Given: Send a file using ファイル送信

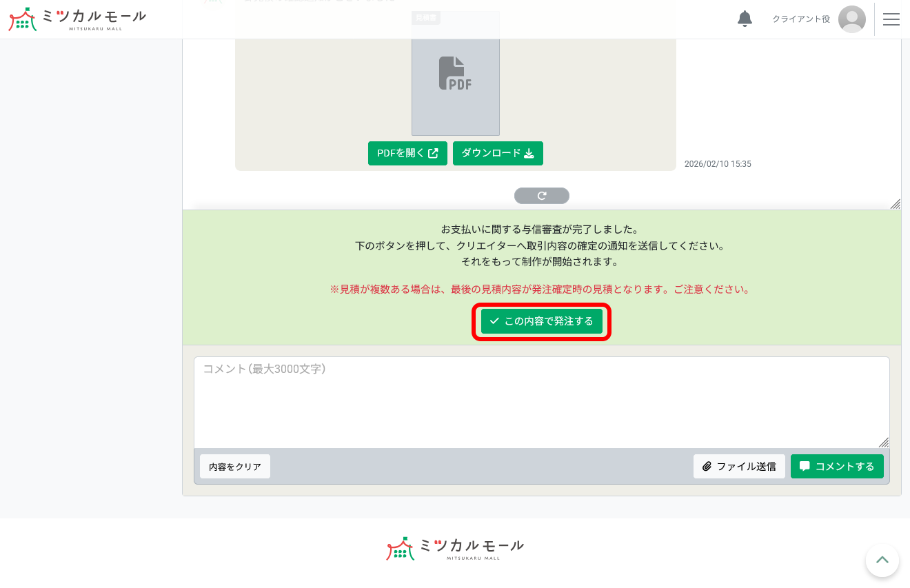Looking at the screenshot, I should tap(739, 466).
